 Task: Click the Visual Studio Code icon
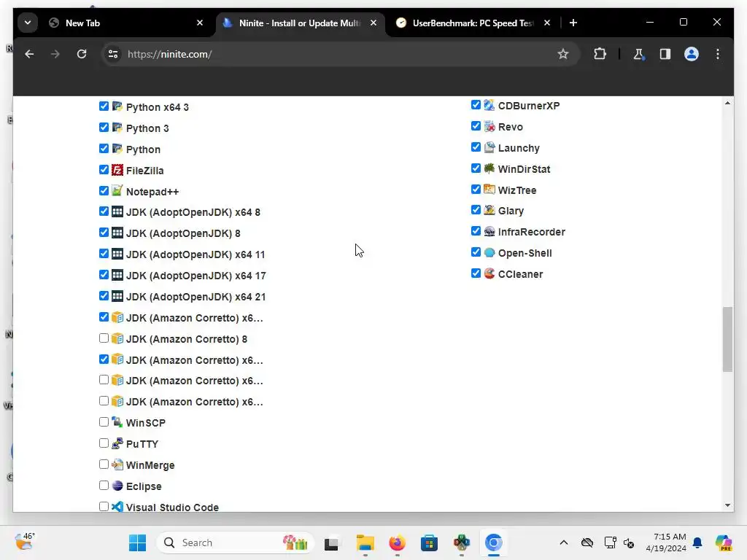tap(117, 507)
